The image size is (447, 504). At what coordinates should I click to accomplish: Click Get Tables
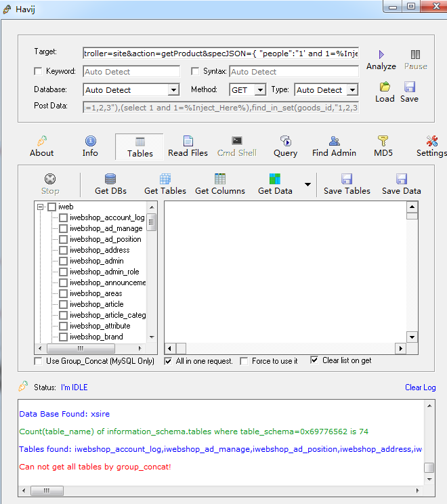[x=165, y=184]
